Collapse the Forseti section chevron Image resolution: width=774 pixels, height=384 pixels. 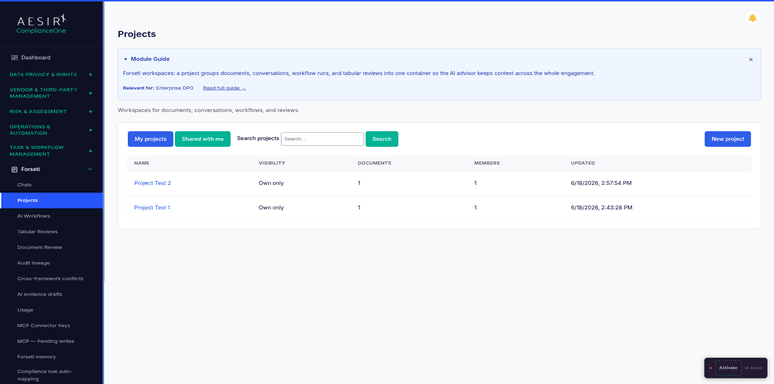[90, 169]
